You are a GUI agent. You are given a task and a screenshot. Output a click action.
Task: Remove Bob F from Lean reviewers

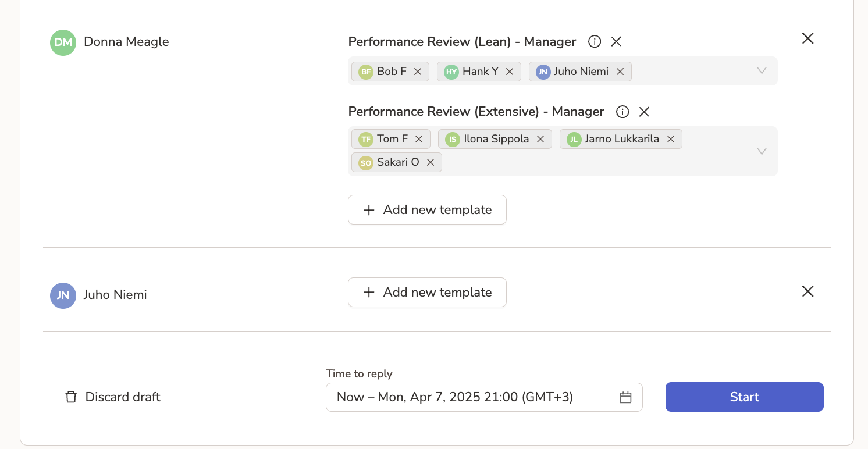418,71
